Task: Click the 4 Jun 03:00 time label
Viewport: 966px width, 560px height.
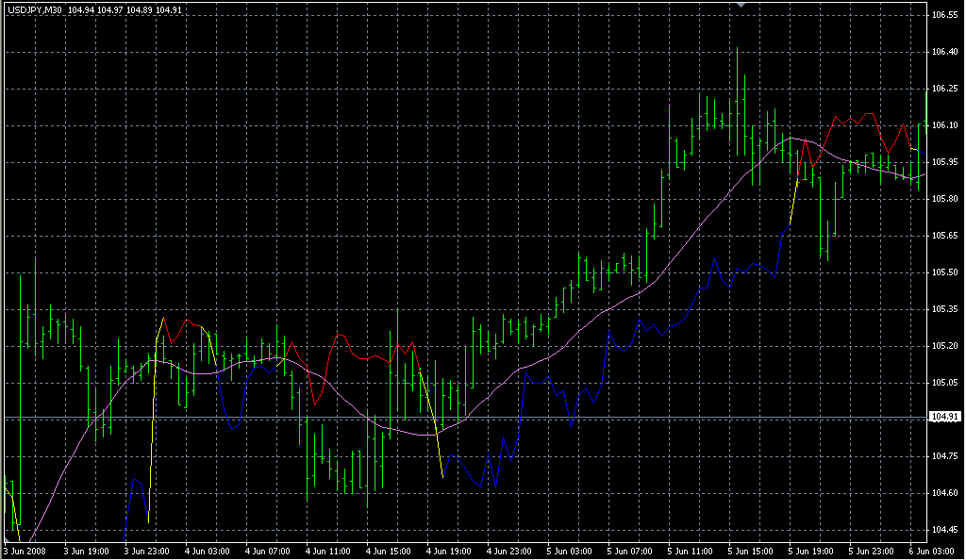Action: (207, 552)
